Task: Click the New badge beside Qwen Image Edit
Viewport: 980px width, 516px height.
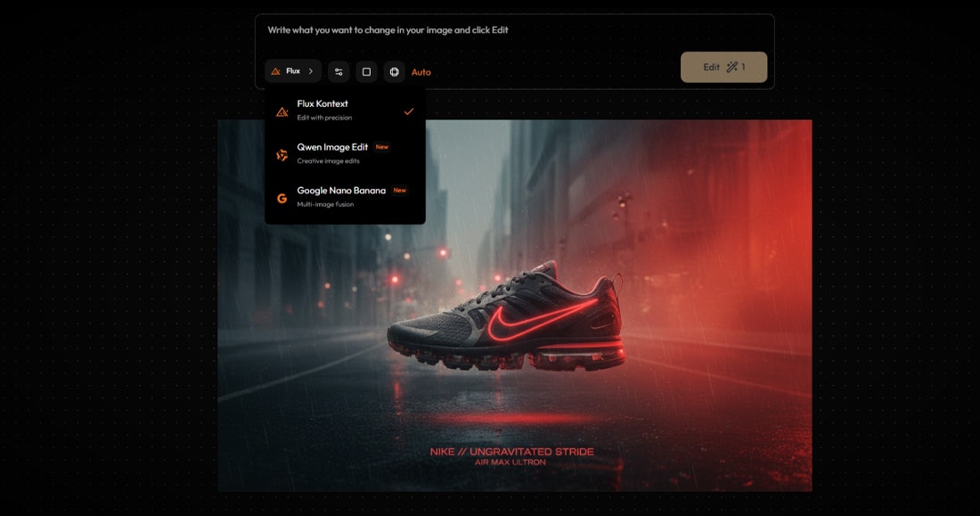Action: [x=382, y=147]
